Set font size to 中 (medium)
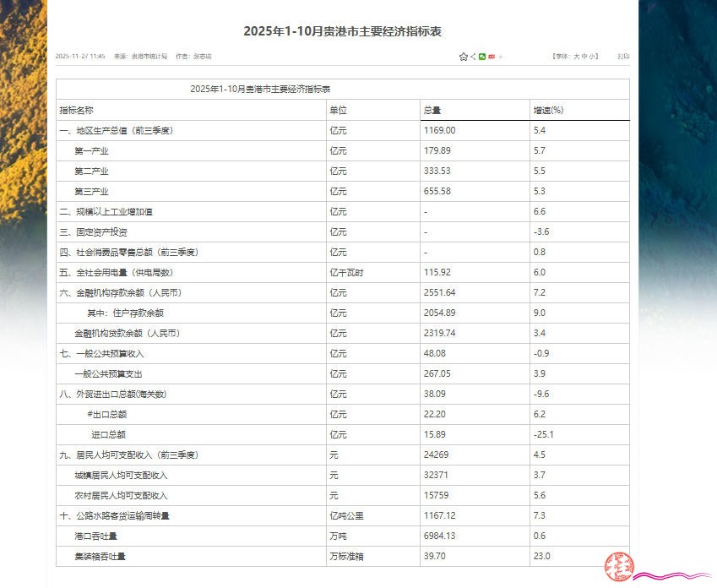This screenshot has height=588, width=717. (x=584, y=56)
